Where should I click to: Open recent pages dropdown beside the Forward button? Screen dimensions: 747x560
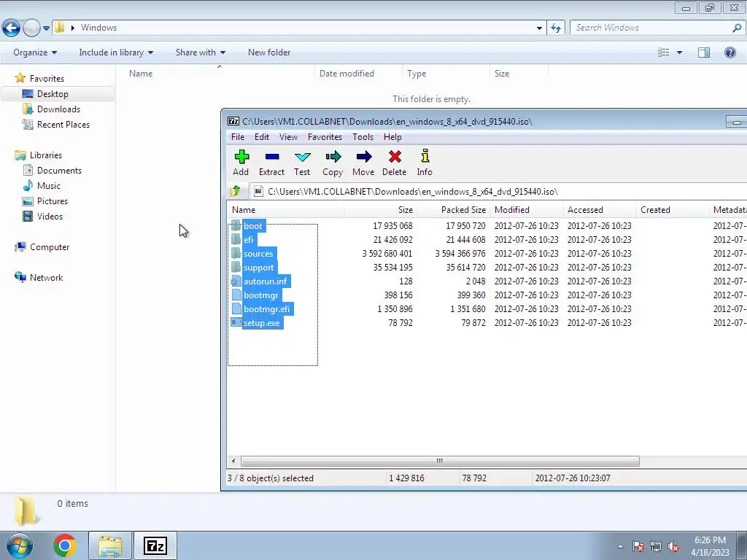(x=46, y=28)
